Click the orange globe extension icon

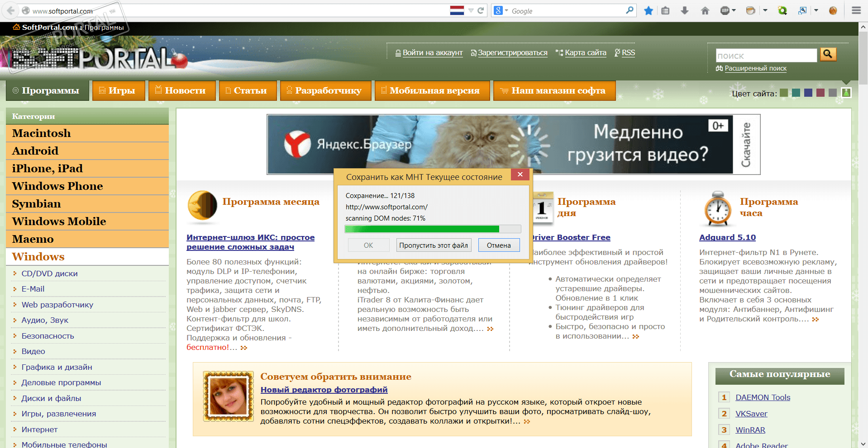833,10
